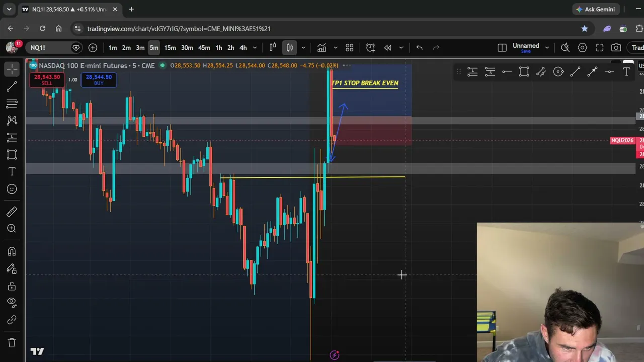
Task: Switch to the 30m timeframe
Action: click(x=187, y=48)
